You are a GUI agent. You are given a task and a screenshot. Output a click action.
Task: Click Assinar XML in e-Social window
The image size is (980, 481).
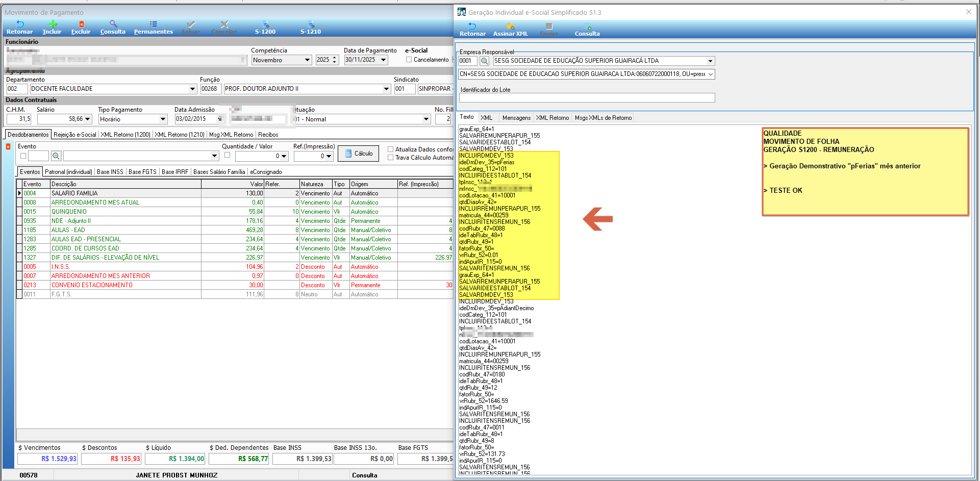(510, 27)
